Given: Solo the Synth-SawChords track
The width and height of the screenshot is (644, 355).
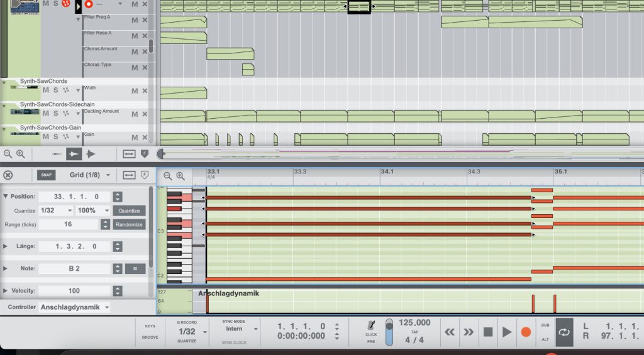Looking at the screenshot, I should (56, 90).
